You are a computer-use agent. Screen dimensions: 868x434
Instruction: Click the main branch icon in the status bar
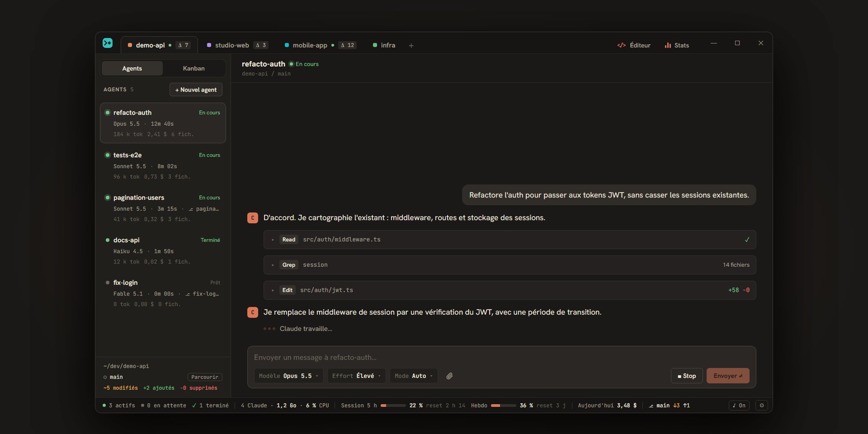point(651,406)
